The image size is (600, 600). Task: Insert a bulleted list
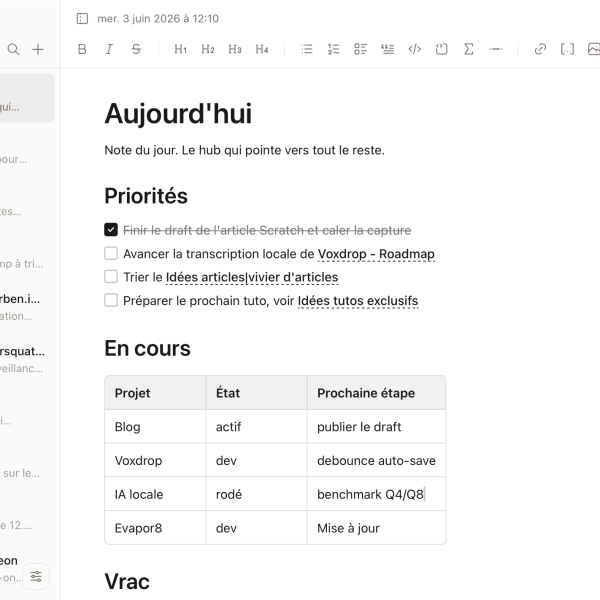(307, 49)
